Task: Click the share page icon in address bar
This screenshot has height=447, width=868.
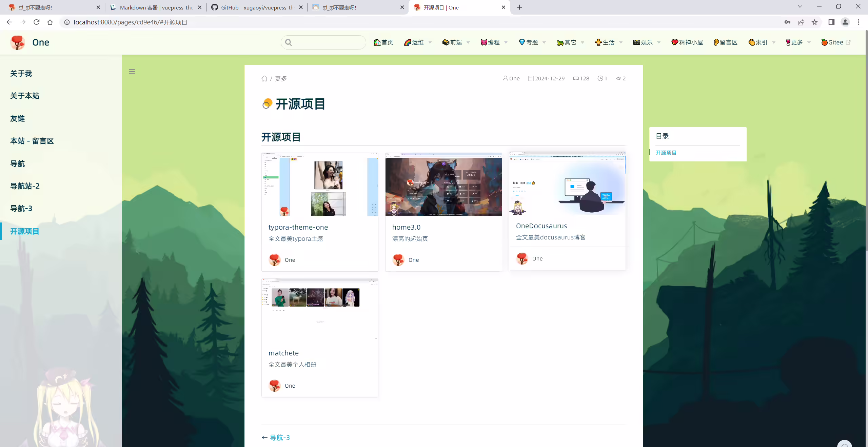Action: point(801,22)
